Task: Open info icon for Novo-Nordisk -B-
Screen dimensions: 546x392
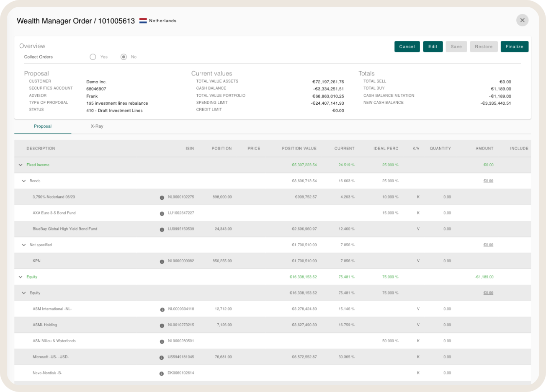Action: point(162,373)
